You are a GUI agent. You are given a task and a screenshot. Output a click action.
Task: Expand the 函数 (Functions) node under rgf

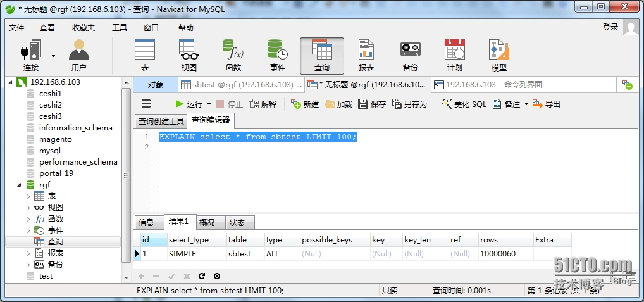(x=28, y=219)
